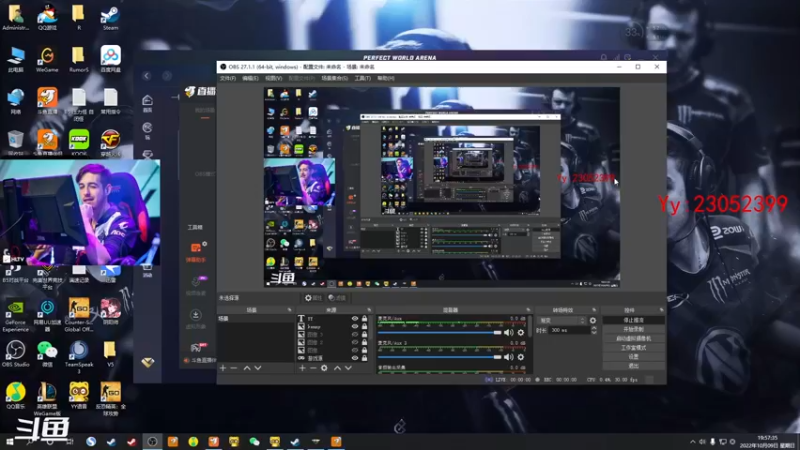The width and height of the screenshot is (800, 450).
Task: Move scene down in Scenes panel
Action: [x=258, y=368]
